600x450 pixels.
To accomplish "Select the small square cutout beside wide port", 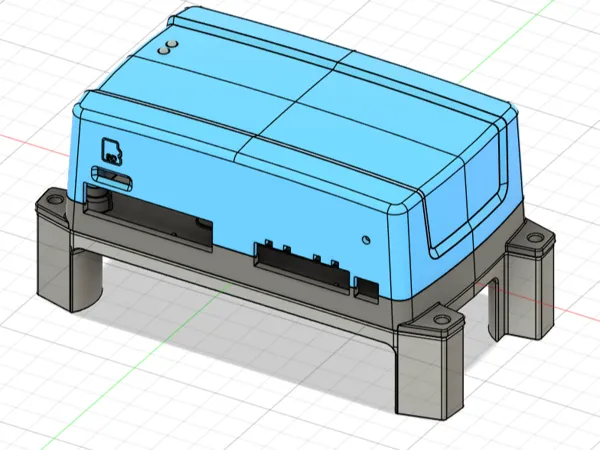I will pos(366,288).
